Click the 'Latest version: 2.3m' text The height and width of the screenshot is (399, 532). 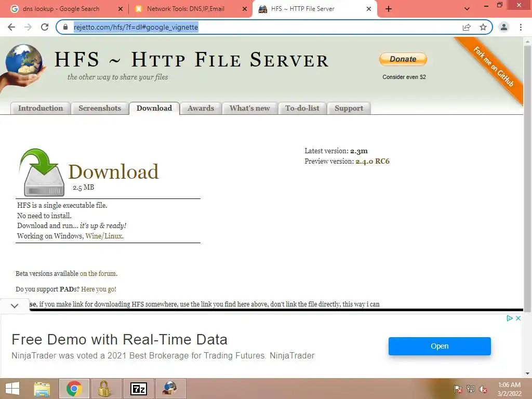coord(336,151)
